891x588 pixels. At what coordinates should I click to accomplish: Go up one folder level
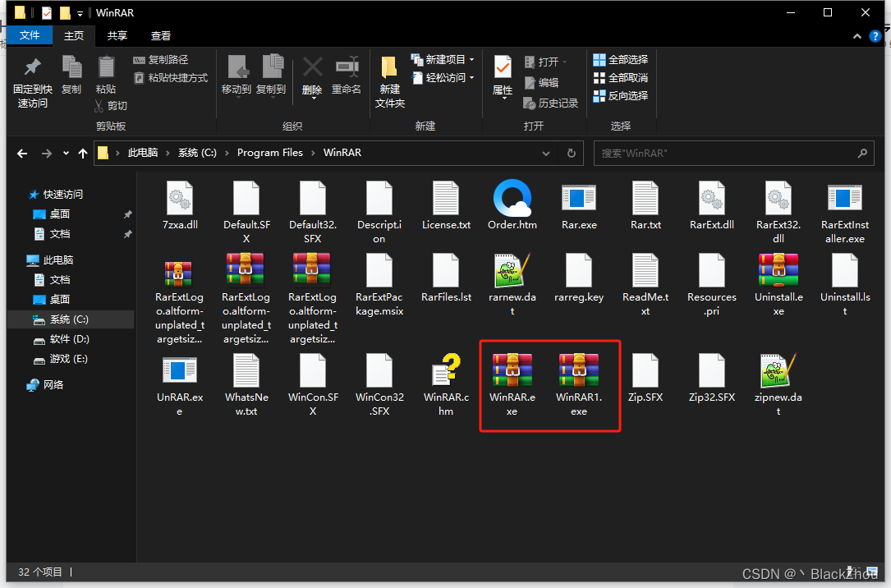pos(83,154)
